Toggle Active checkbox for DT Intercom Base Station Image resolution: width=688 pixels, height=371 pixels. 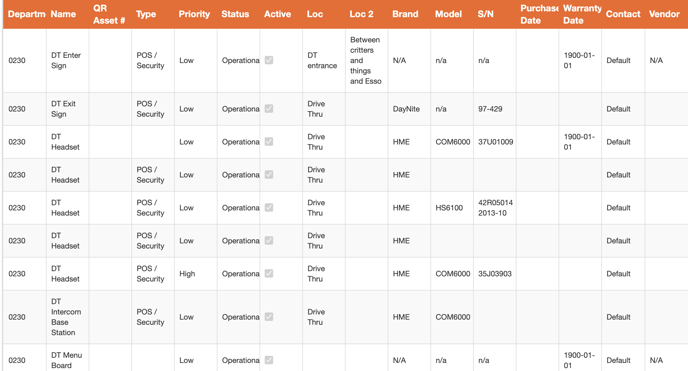tap(269, 317)
